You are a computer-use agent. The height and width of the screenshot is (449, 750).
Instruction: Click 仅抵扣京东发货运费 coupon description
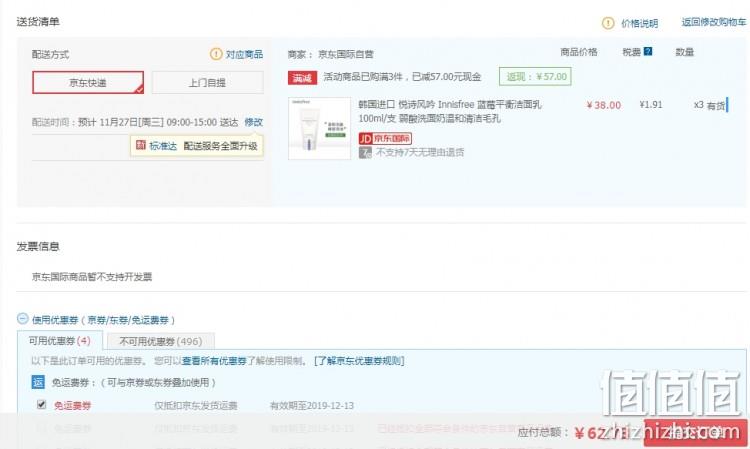[x=196, y=405]
